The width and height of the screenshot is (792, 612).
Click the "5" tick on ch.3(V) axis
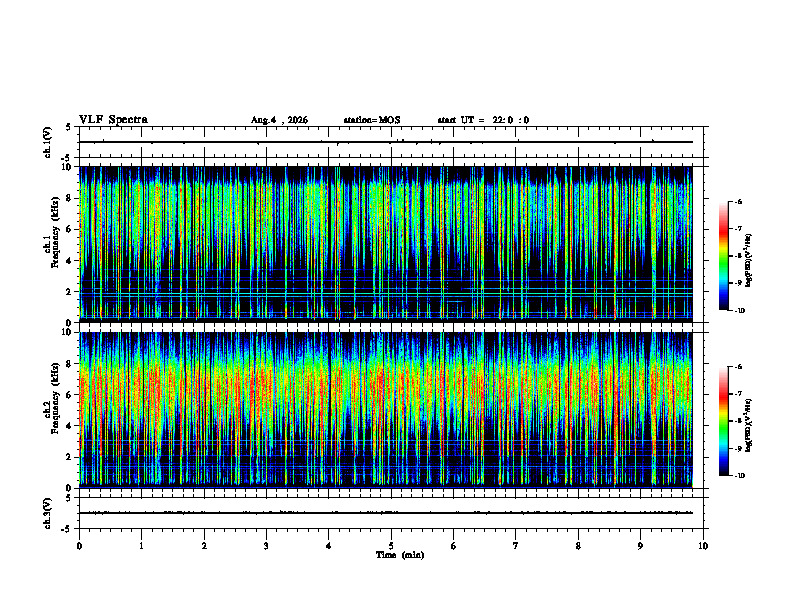(x=68, y=498)
